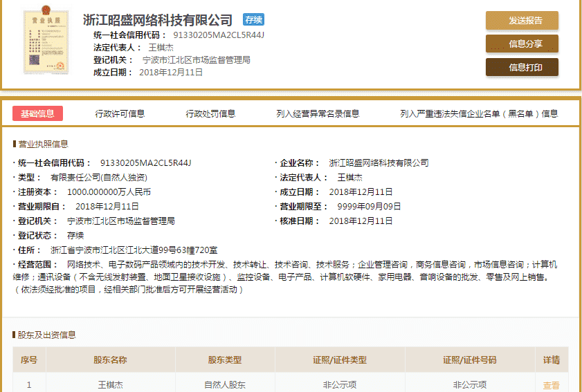Open the 列入严重违法失信企业名单（黑名单）信息 tab
The width and height of the screenshot is (582, 392).
[x=479, y=114]
